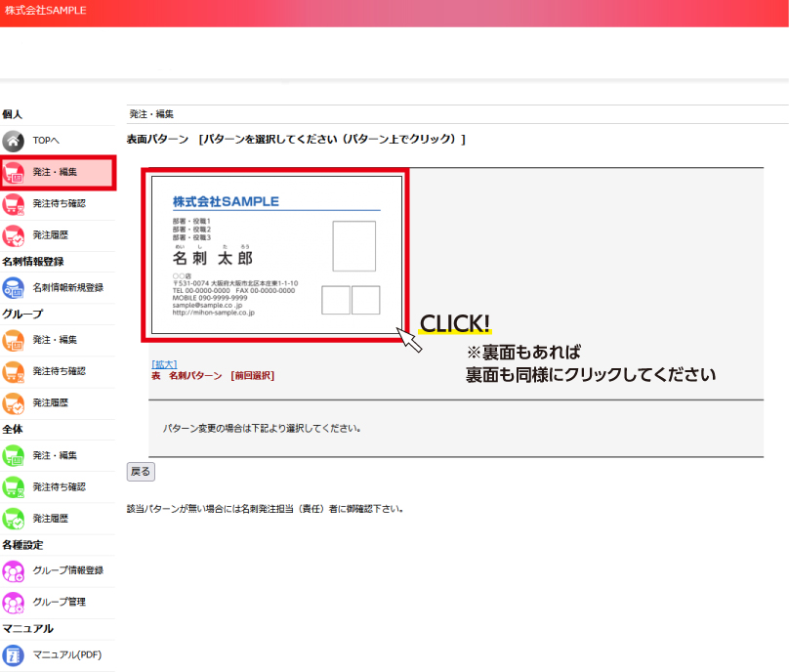The image size is (789, 672).
Task: Click the purple グループ管理 icon
Action: [14, 602]
